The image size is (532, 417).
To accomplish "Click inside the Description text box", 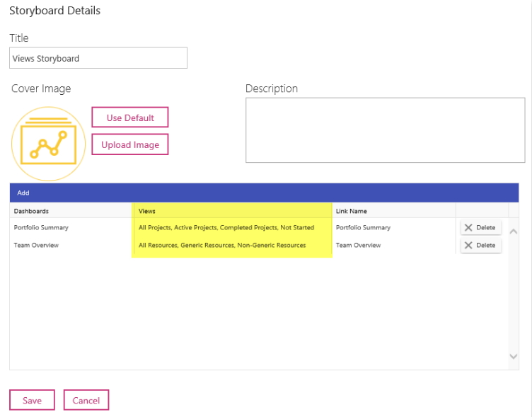I will tap(385, 130).
